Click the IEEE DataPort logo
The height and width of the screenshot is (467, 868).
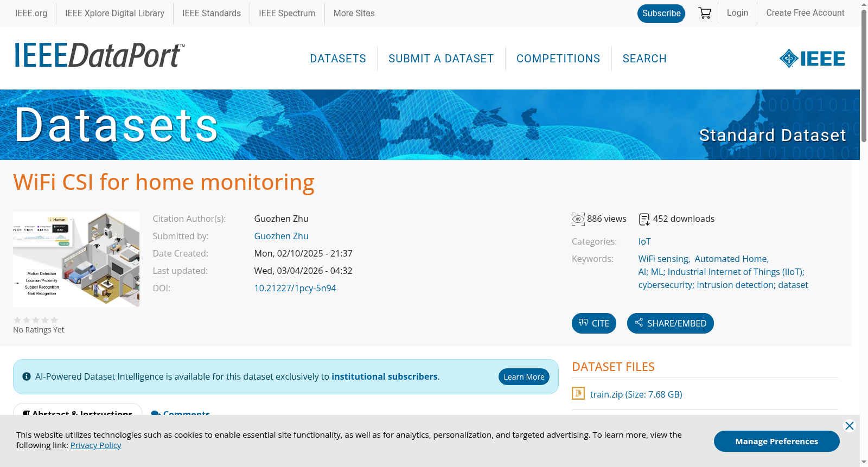[x=99, y=56]
